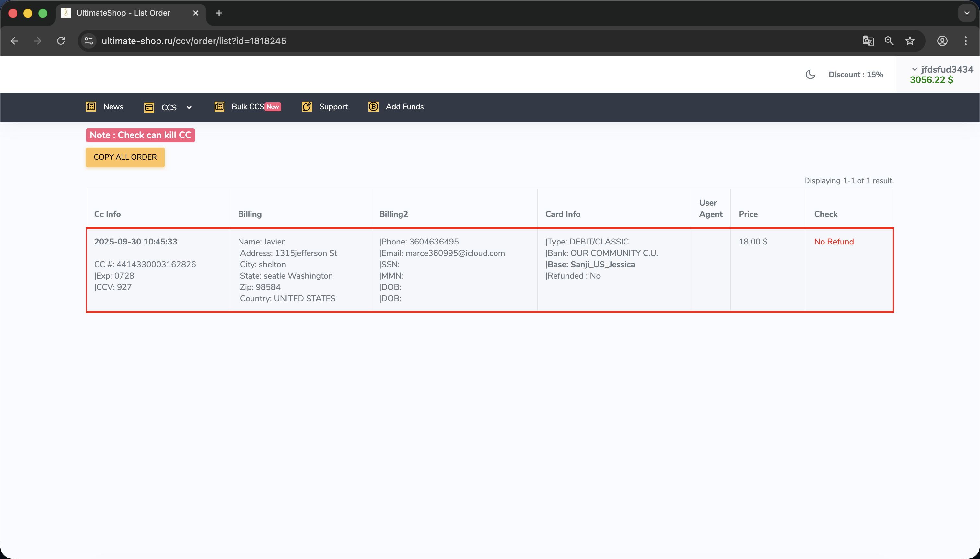Click the 'Note : Check can kill CC' badge
The width and height of the screenshot is (980, 559).
[140, 135]
